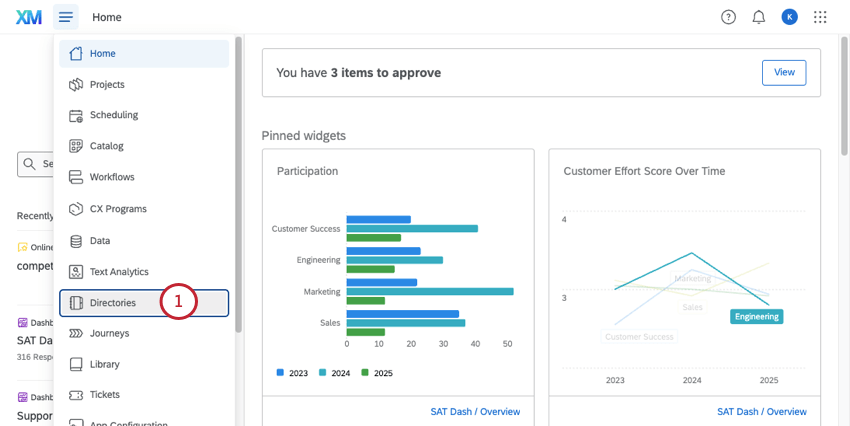Screen dimensions: 850x426
Task: Toggle the 2023 legend swatch
Action: coord(281,373)
